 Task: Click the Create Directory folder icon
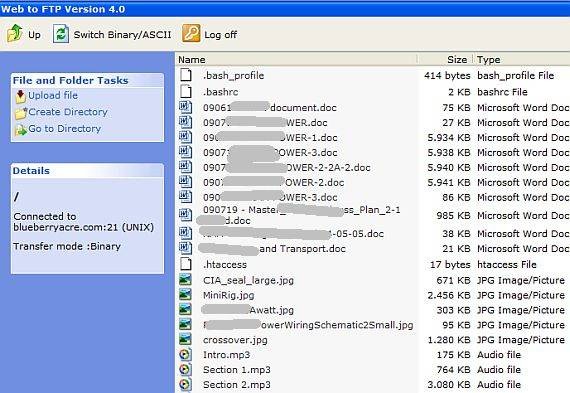coord(21,113)
